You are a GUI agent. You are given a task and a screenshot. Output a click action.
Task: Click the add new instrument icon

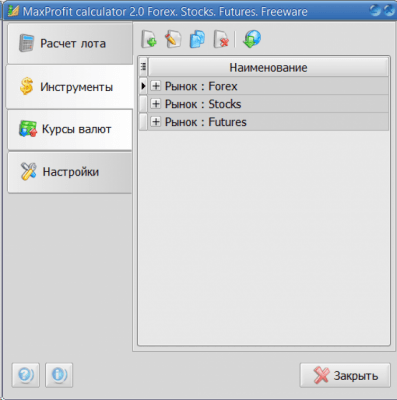click(x=149, y=39)
